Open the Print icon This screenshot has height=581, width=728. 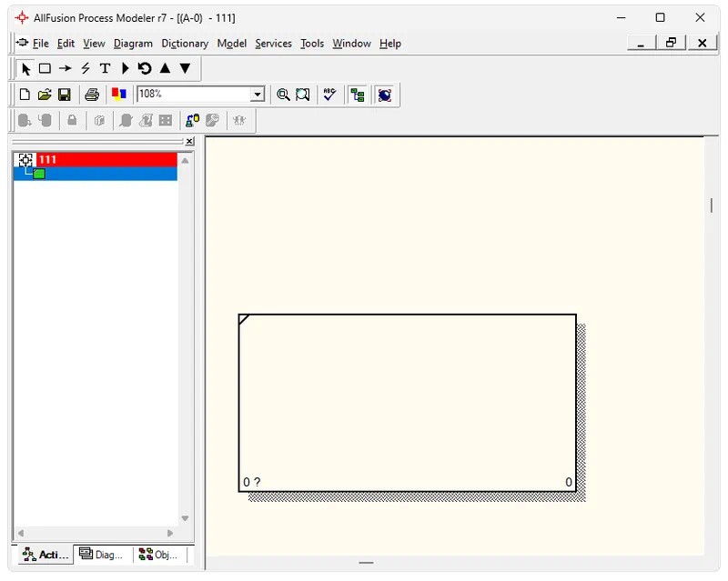coord(92,95)
